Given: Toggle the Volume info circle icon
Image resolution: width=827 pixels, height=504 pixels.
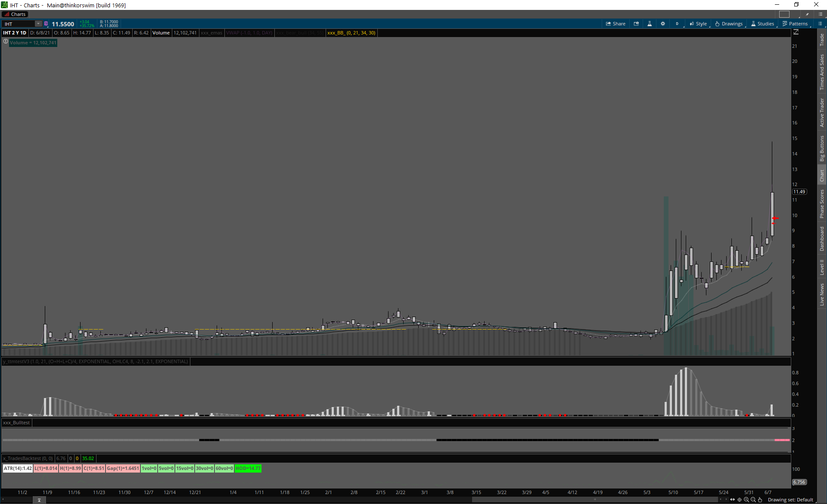Looking at the screenshot, I should tap(6, 42).
